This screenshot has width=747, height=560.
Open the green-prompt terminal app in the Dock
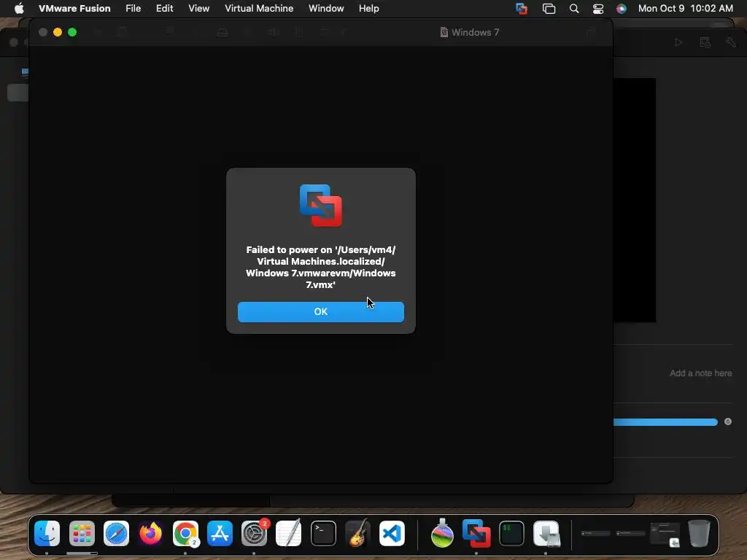[x=511, y=533]
